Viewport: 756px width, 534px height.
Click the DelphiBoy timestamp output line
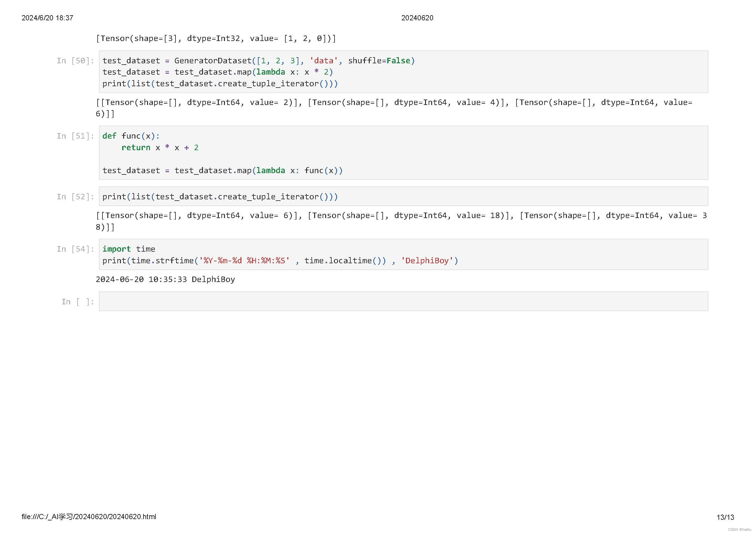(165, 280)
